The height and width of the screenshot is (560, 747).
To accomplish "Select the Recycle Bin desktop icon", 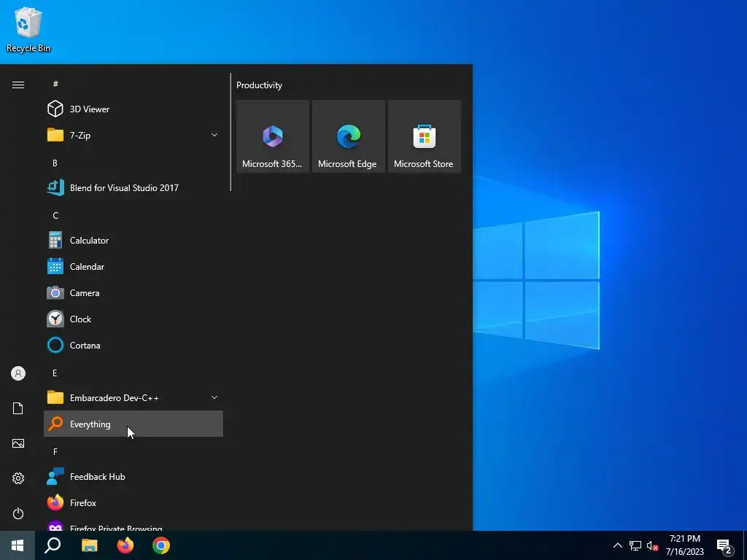I will coord(28,29).
